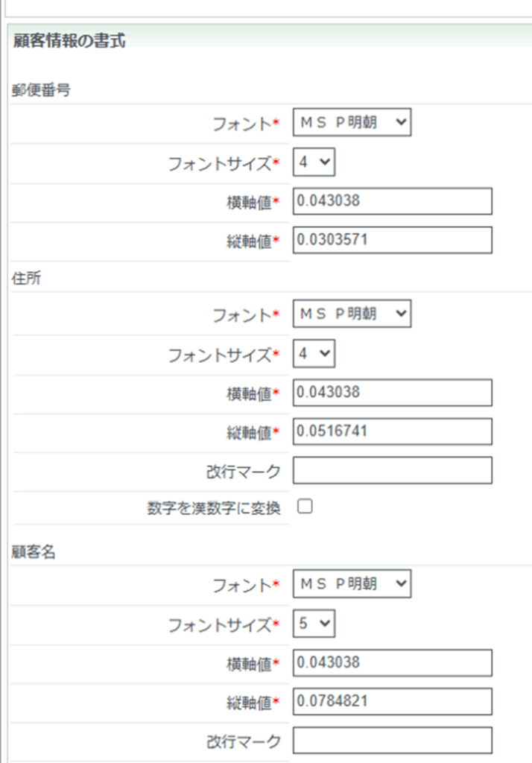Select the 顧客名 横軸値 input field
This screenshot has width=532, height=763.
393,662
